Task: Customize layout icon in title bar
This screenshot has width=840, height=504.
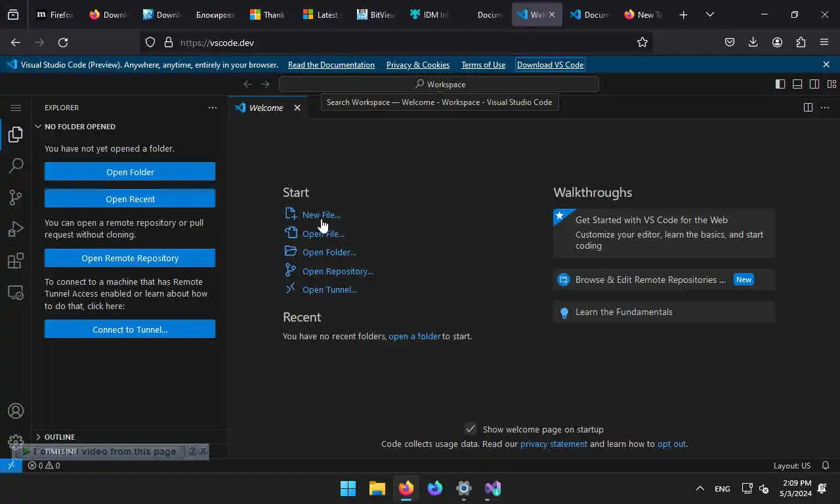Action: (x=831, y=84)
